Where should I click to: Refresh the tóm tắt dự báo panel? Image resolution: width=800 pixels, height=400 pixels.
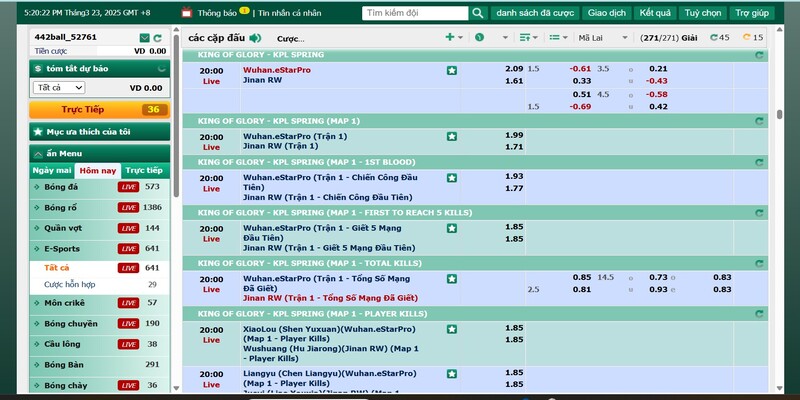pos(162,68)
